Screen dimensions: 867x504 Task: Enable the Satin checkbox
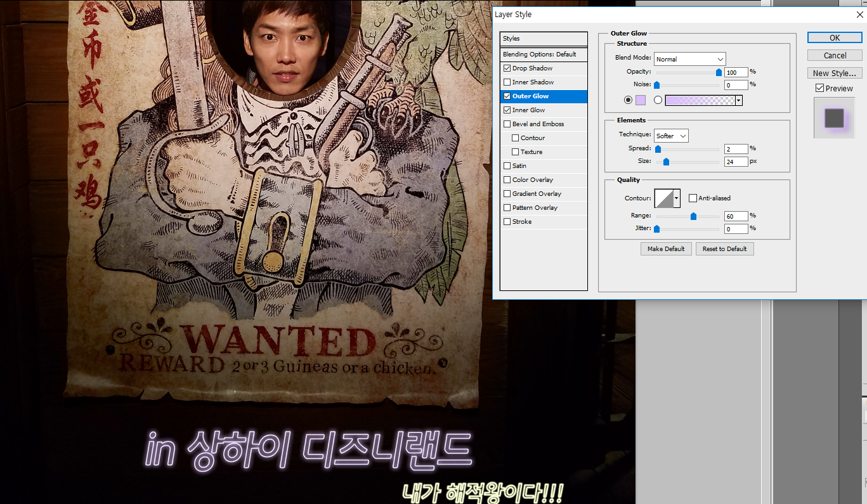(x=507, y=166)
